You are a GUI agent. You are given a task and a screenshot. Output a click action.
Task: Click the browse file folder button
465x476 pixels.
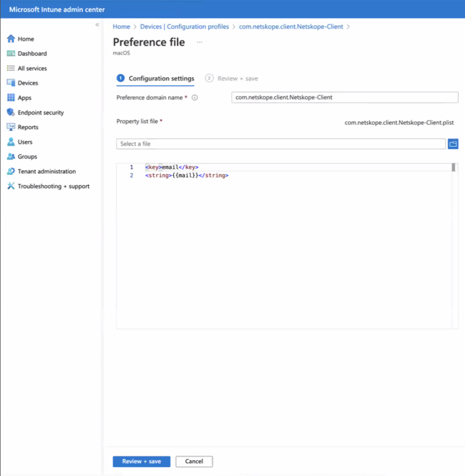click(x=453, y=144)
